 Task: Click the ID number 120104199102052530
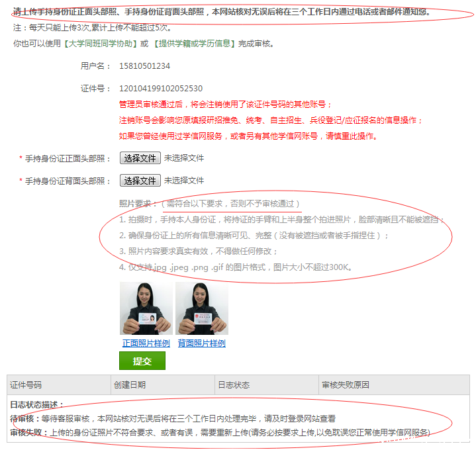(160, 89)
